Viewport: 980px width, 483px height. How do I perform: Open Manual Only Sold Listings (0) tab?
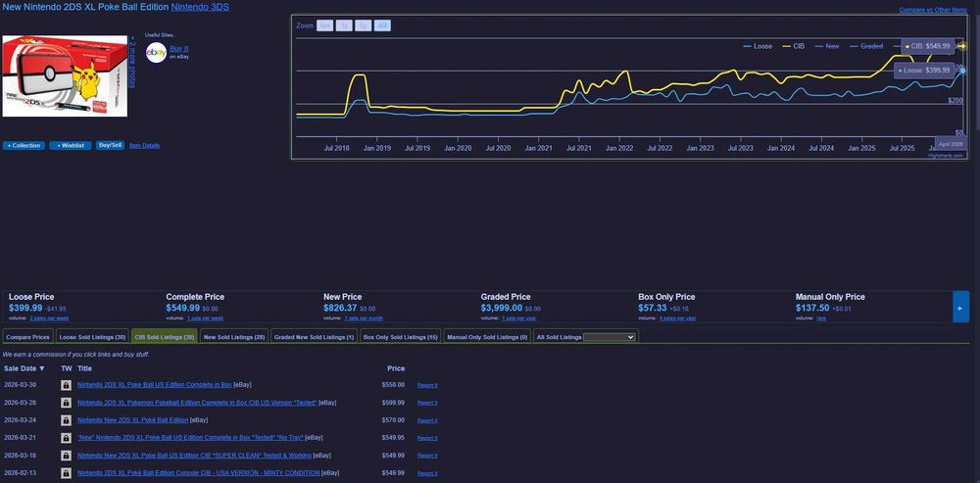point(487,337)
